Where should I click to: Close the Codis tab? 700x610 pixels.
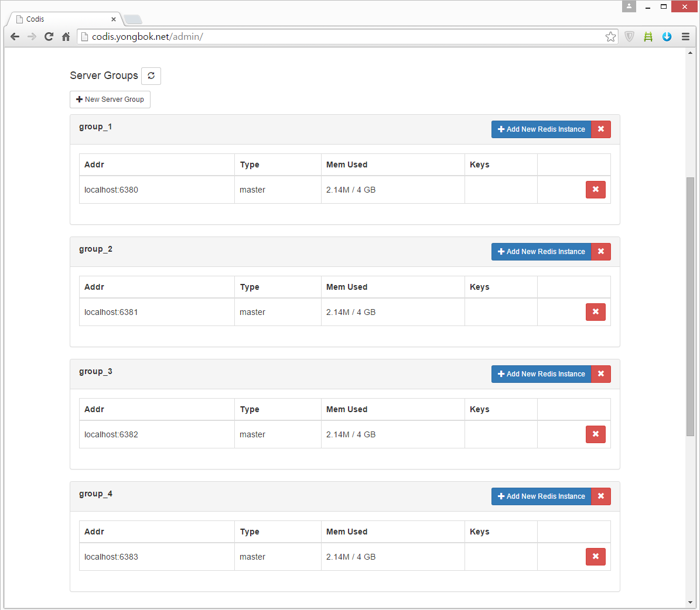(x=114, y=19)
